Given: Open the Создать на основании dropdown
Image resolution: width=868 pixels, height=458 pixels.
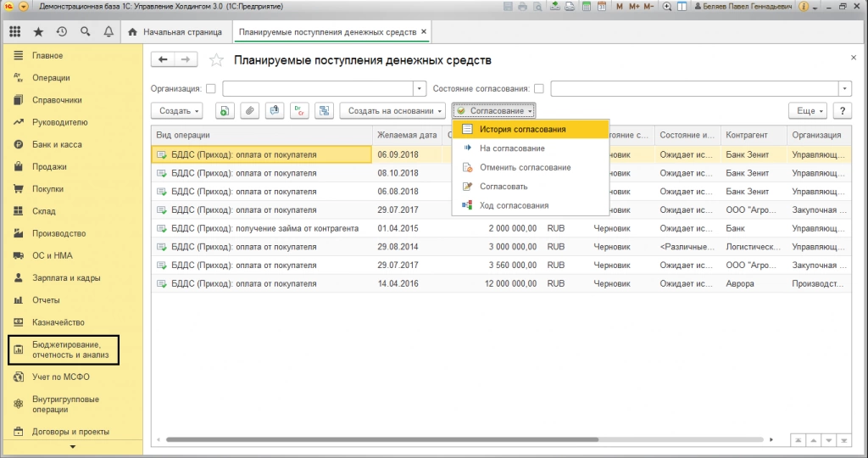Looking at the screenshot, I should pos(396,111).
